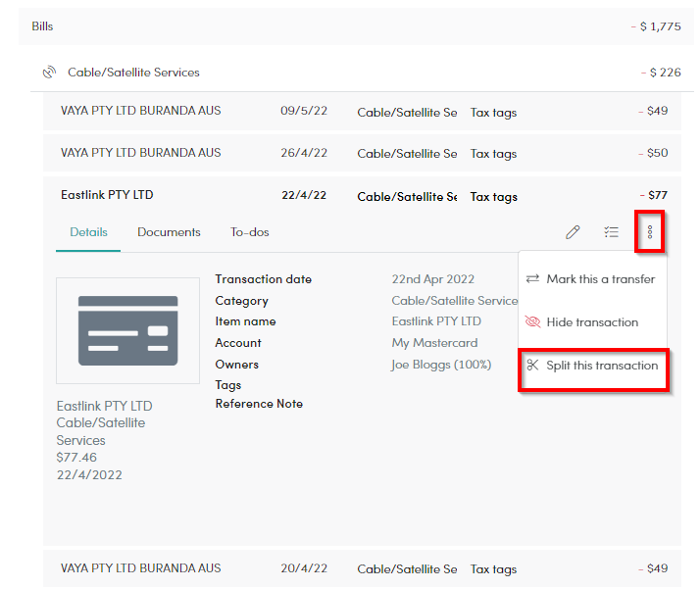The width and height of the screenshot is (700, 589).
Task: Click the crossed-eye hide icon
Action: tap(532, 321)
